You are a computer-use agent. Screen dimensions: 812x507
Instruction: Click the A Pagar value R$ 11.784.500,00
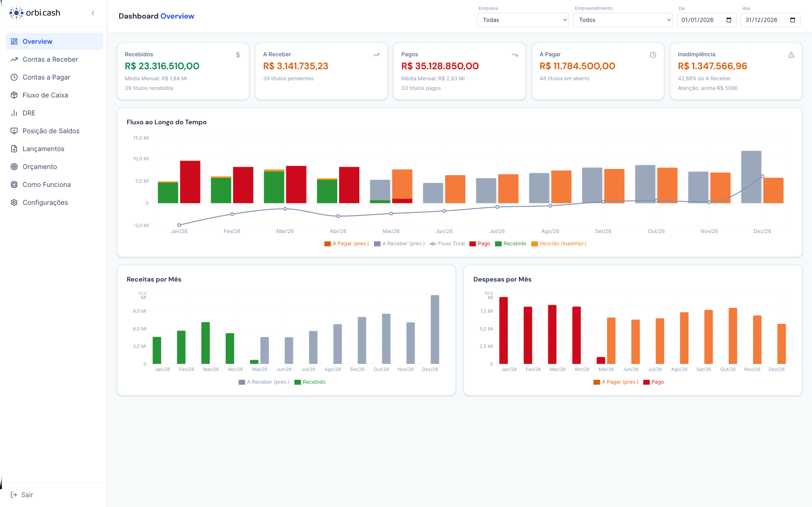point(577,66)
